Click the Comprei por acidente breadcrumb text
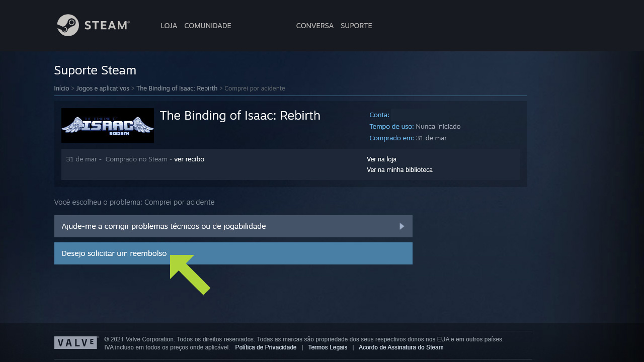The height and width of the screenshot is (362, 644). (x=255, y=88)
